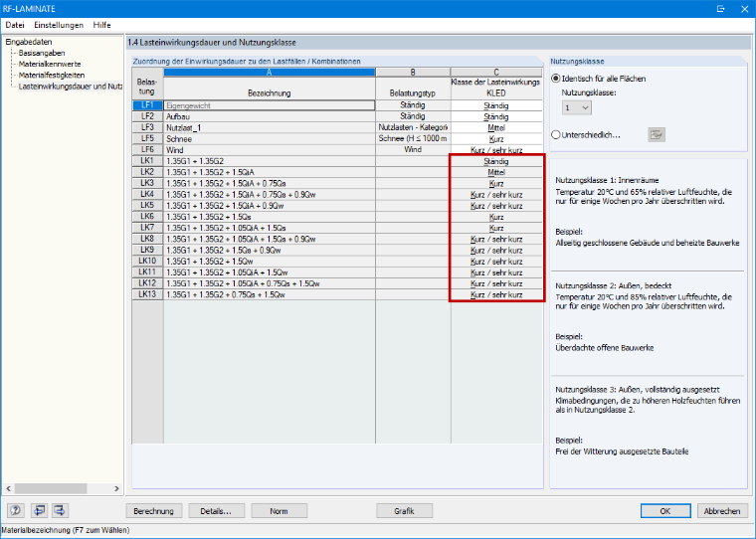This screenshot has width=756, height=539.
Task: Click the Grafik button
Action: 404,511
